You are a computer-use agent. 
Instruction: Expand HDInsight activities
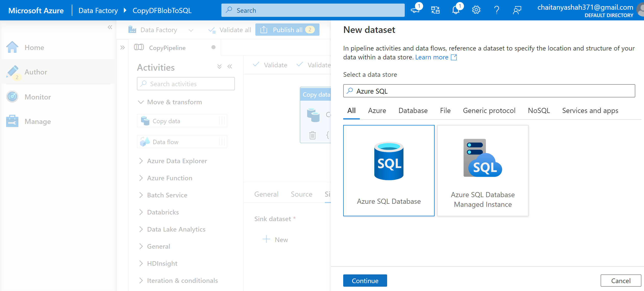(141, 263)
